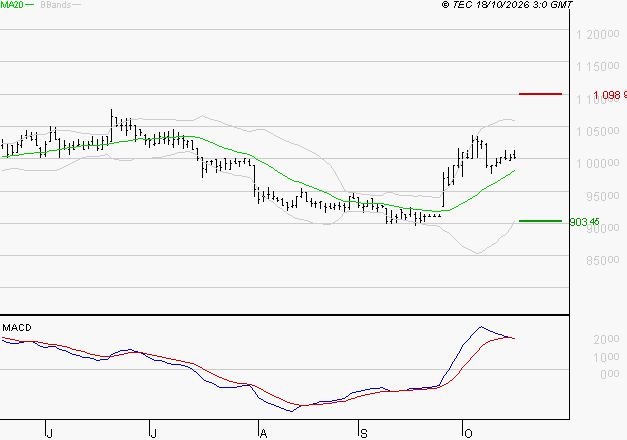Click the green 903.45 support value
The width and height of the screenshot is (627, 440).
tap(585, 222)
